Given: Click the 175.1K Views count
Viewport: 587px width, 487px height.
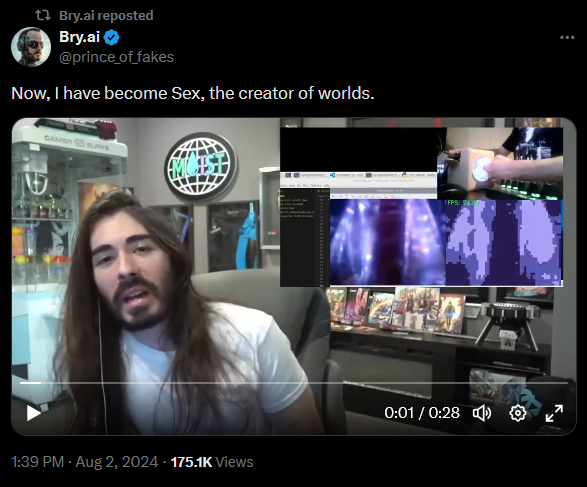Looking at the screenshot, I should coord(212,462).
